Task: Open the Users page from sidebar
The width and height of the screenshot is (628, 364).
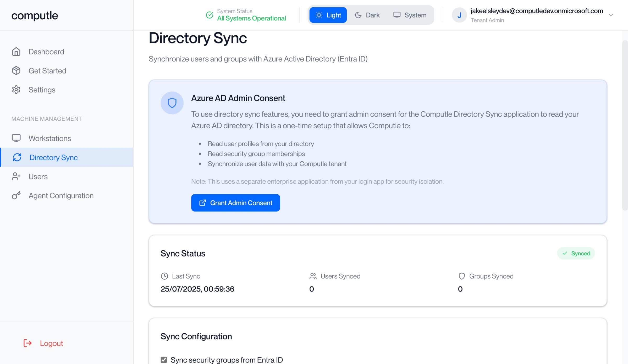Action: [38, 176]
